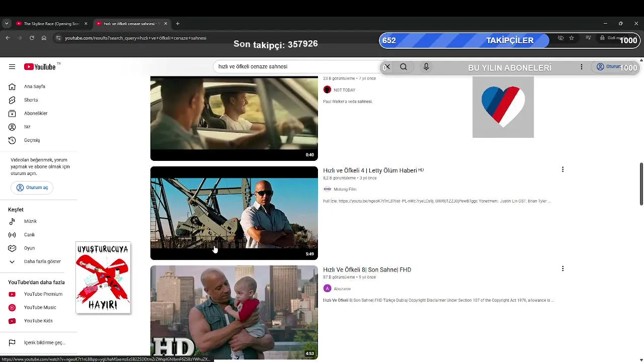Close the 'hızlı ve öfkeli cenaze sahnesi' tab
The height and width of the screenshot is (362, 644).
166,24
